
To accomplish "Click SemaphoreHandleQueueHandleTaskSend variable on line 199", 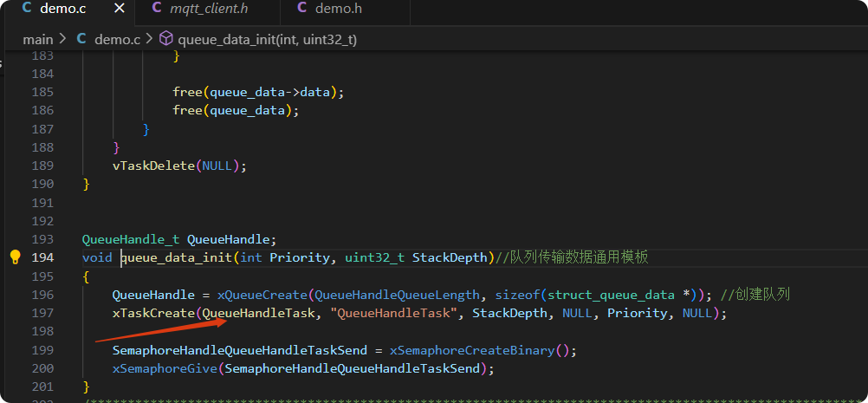I will click(240, 350).
